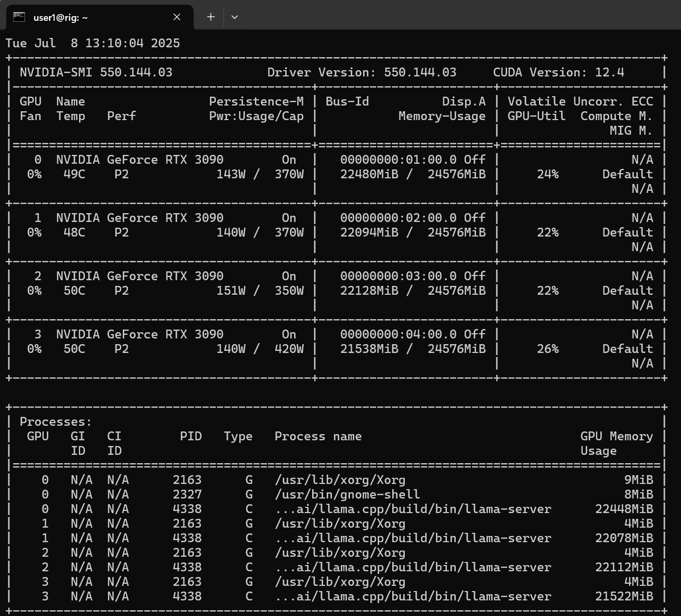681x616 pixels.
Task: Click the Processes: section label
Action: coord(56,422)
